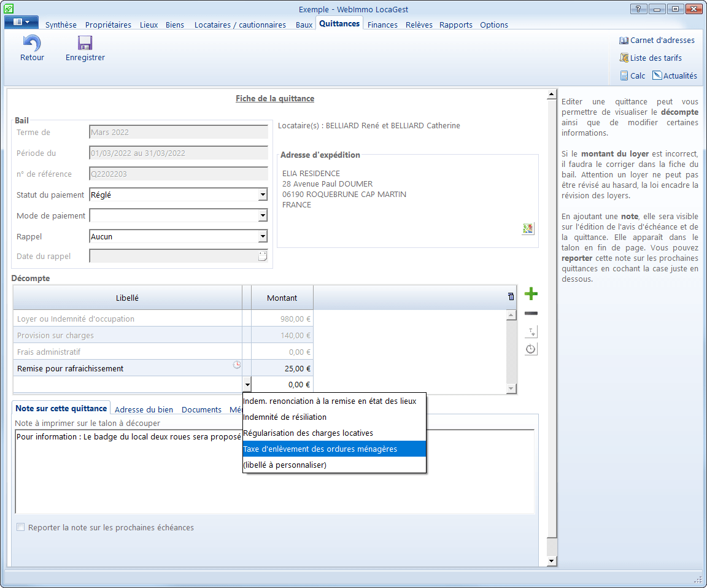This screenshot has width=707, height=588.
Task: Click the Enregistrer floppy disk icon
Action: [x=85, y=44]
